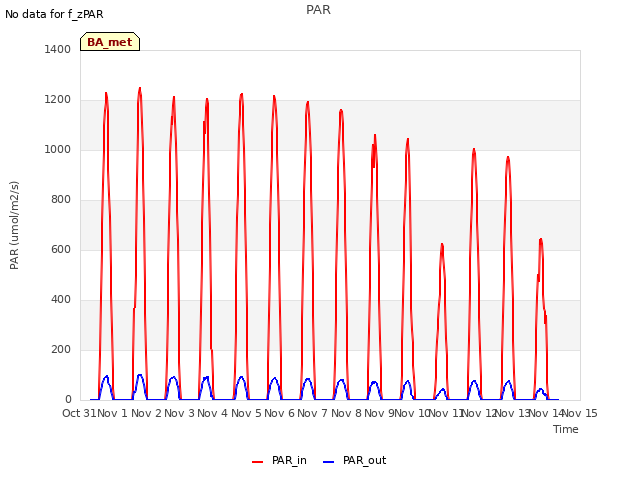The width and height of the screenshot is (640, 480).
Task: Click the 0 y-axis tick label
Action: click(x=68, y=399)
